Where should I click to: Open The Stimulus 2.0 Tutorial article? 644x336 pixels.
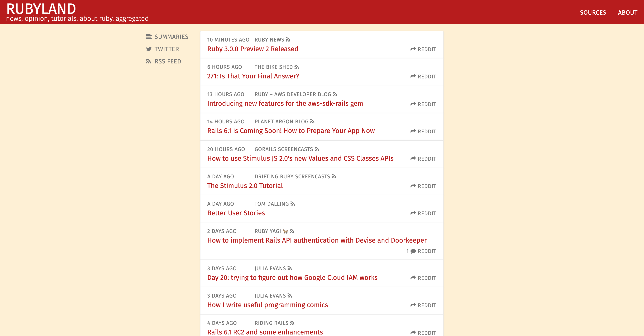point(245,186)
